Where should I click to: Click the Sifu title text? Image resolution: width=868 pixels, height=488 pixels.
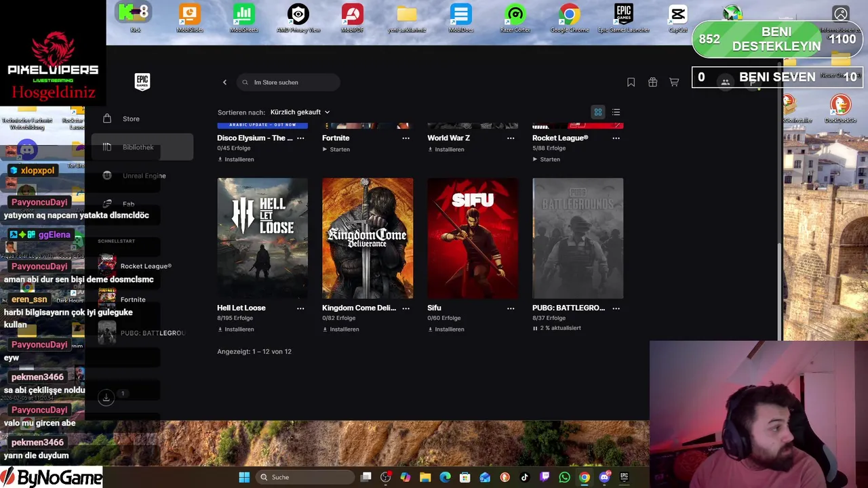click(x=434, y=308)
